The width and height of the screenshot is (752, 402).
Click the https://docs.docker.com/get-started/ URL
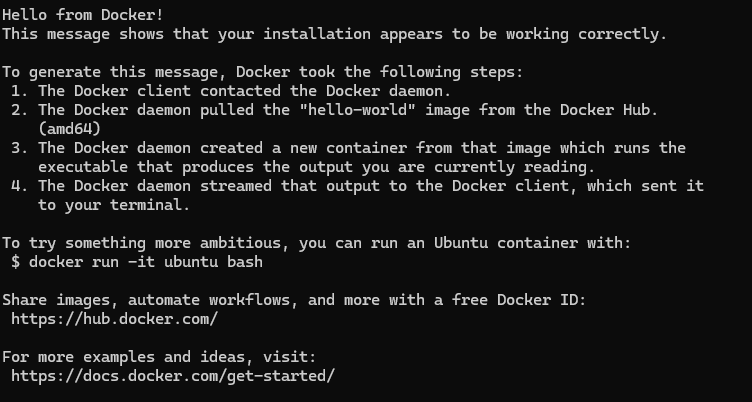pos(173,376)
